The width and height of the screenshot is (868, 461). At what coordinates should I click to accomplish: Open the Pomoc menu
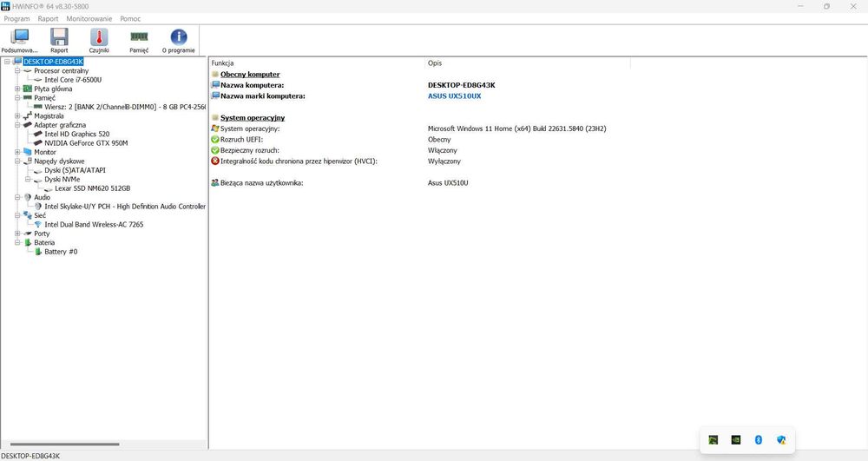click(x=130, y=19)
